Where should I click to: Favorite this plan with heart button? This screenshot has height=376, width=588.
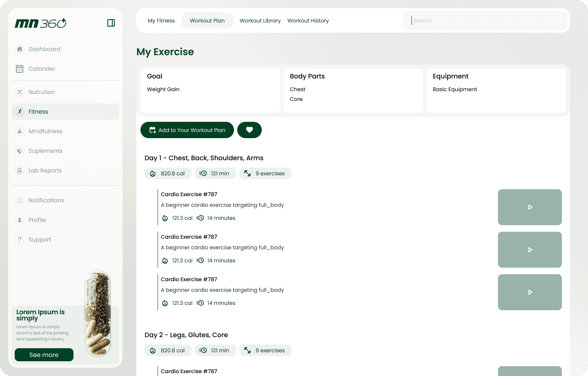click(249, 130)
